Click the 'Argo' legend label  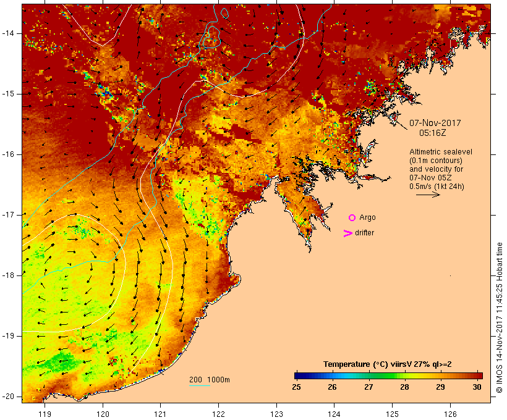click(x=368, y=218)
